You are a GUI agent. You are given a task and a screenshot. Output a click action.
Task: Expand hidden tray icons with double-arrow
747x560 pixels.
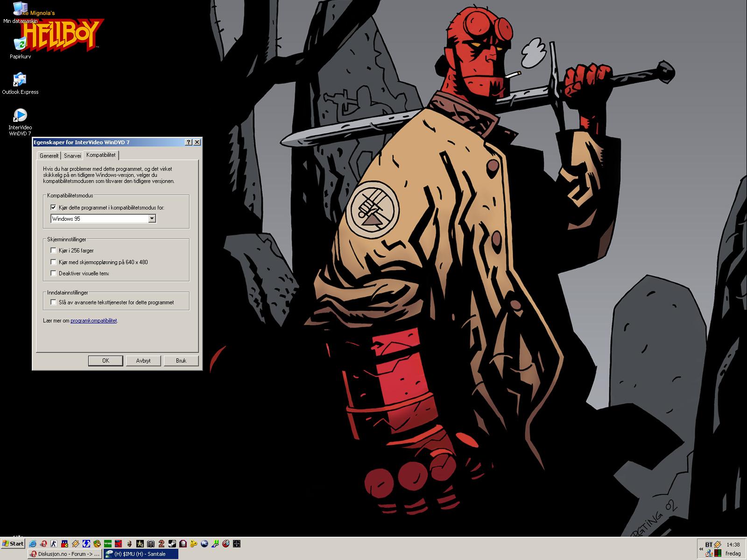[701, 549]
